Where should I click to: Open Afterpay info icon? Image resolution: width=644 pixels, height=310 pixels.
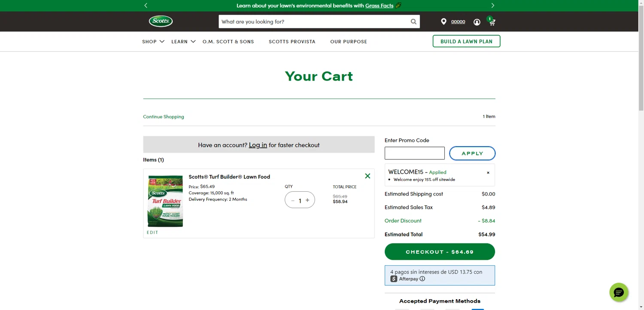pyautogui.click(x=422, y=279)
